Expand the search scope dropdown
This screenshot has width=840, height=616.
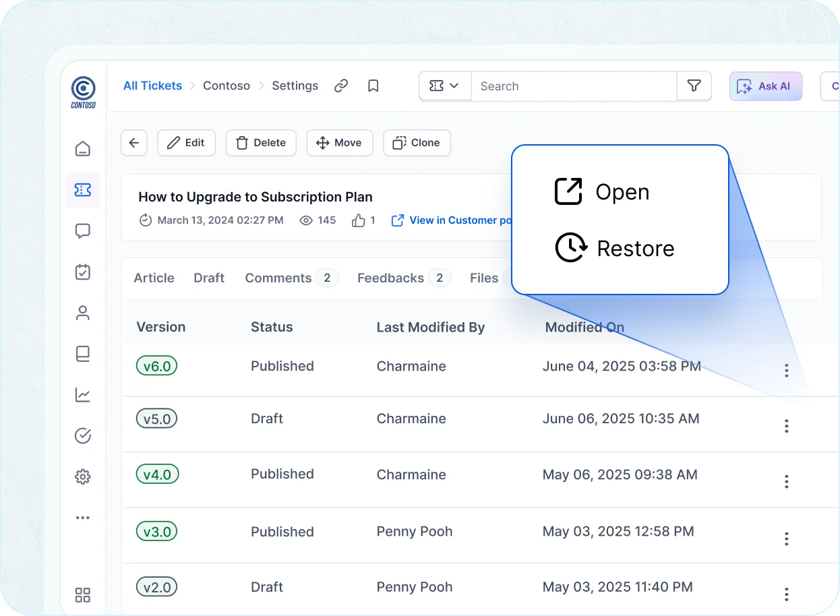445,86
